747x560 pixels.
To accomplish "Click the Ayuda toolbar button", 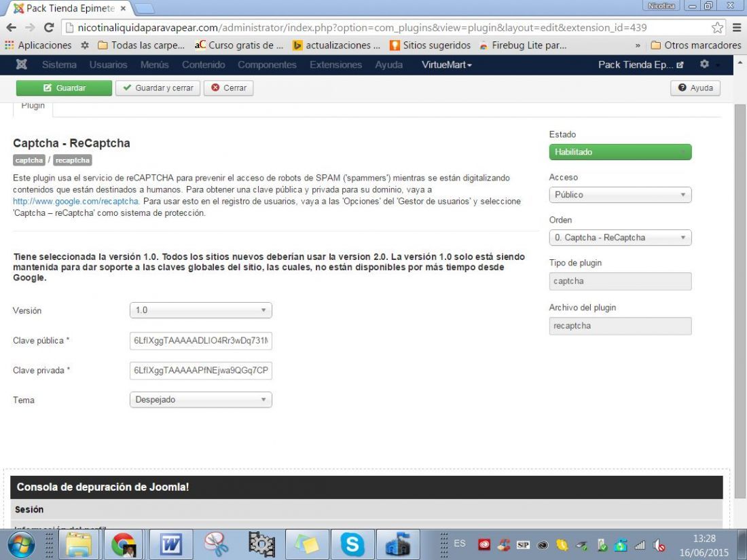I will [695, 88].
